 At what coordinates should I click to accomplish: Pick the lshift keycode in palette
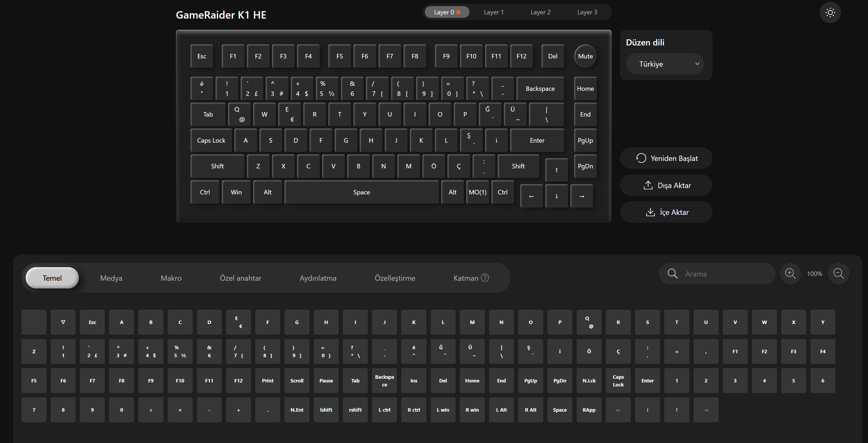pyautogui.click(x=326, y=410)
